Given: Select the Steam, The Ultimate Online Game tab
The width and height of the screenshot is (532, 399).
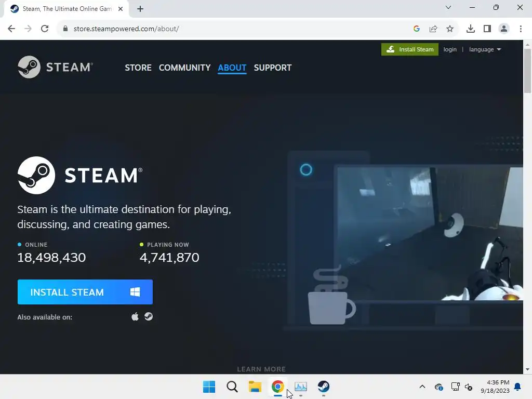Looking at the screenshot, I should point(66,9).
